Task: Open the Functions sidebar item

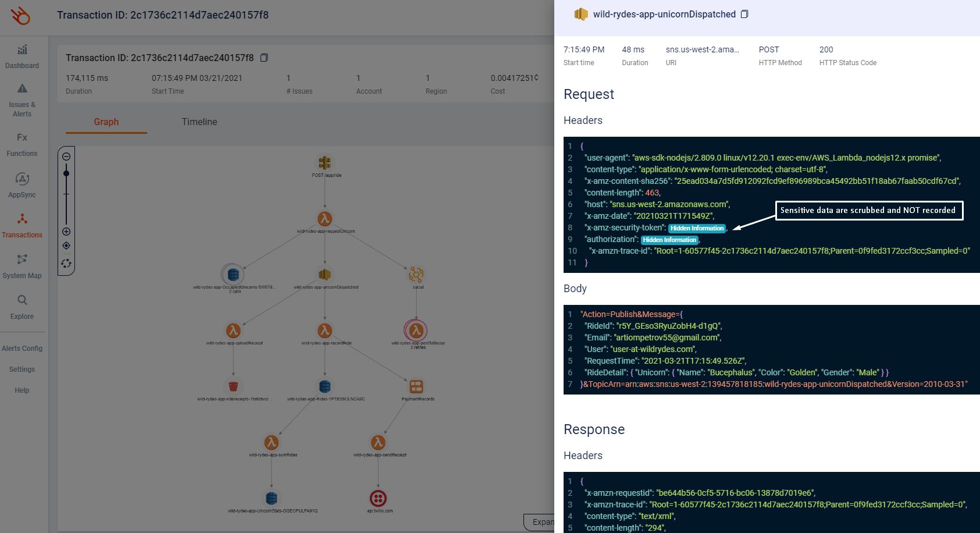Action: [22, 145]
